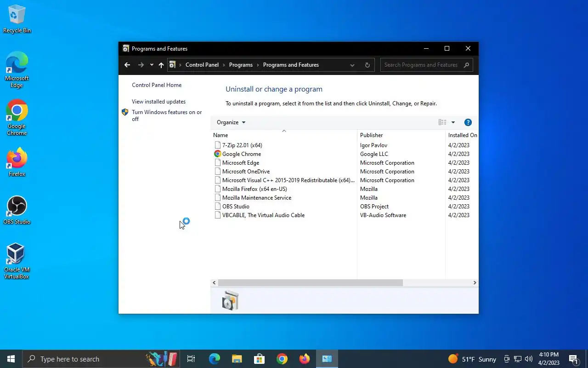Click VB-Audio Software publisher cell
This screenshot has width=588, height=368.
[x=383, y=215]
